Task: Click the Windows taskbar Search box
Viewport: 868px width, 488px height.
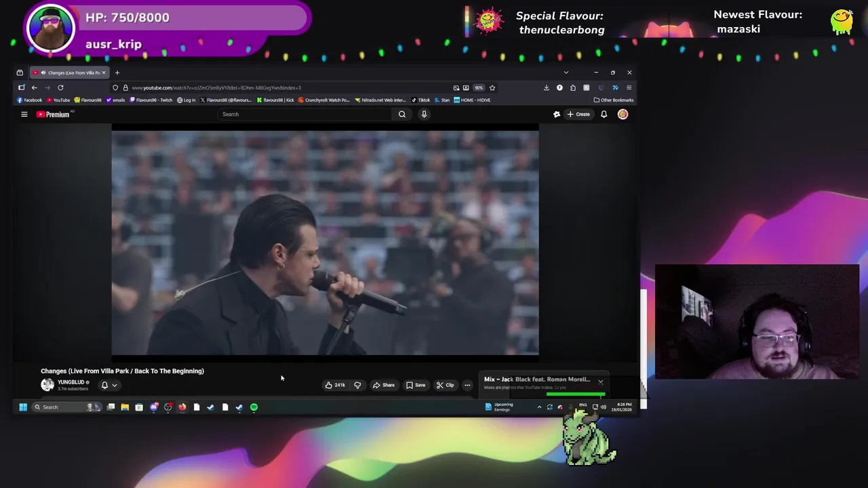Action: [66, 407]
